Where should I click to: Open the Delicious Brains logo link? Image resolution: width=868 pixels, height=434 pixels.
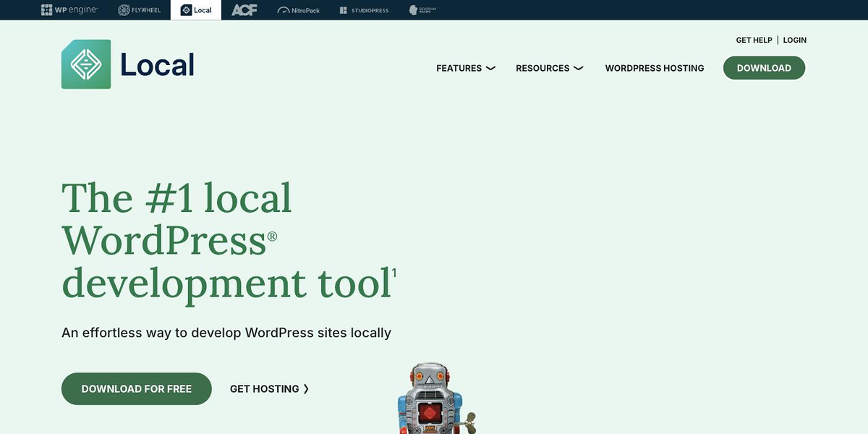tap(422, 10)
